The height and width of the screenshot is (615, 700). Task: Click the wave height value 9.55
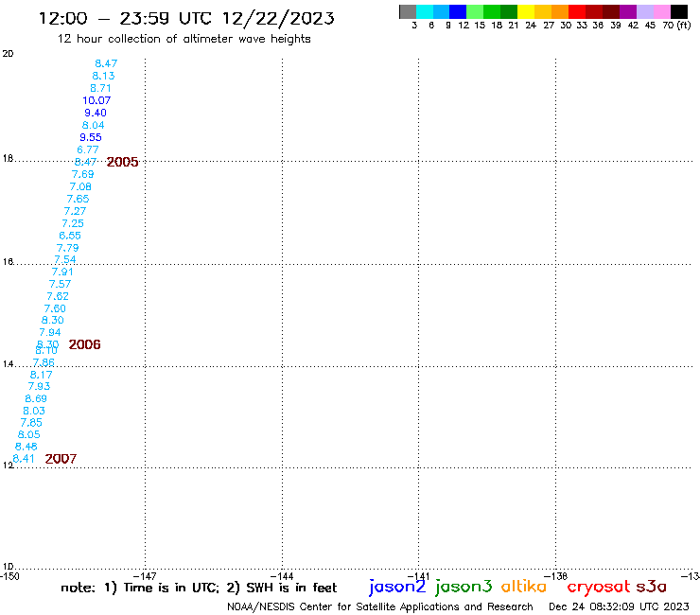(x=91, y=137)
